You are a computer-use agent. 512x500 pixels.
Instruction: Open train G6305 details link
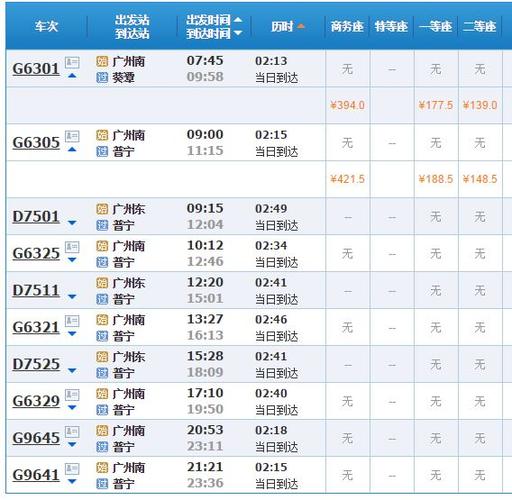click(x=36, y=143)
